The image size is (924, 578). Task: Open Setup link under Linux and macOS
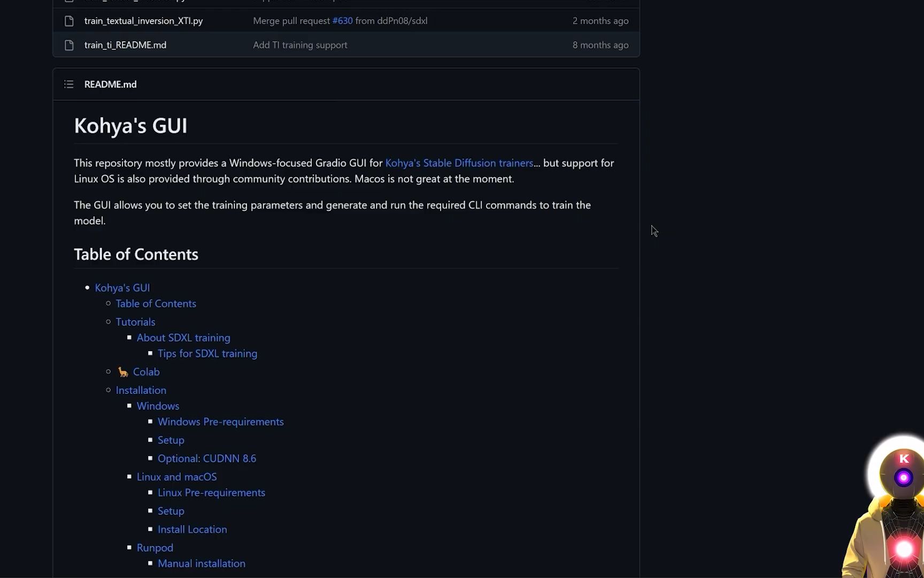pos(171,511)
